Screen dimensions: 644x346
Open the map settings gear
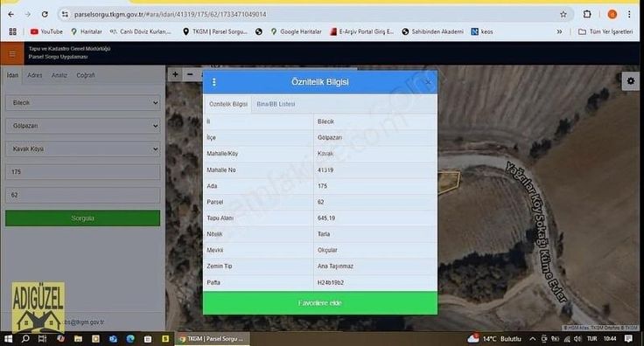coord(631,81)
